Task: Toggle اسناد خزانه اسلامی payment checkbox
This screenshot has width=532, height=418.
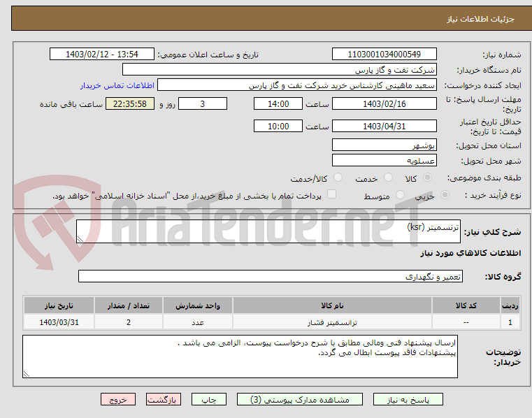Action: (331, 194)
